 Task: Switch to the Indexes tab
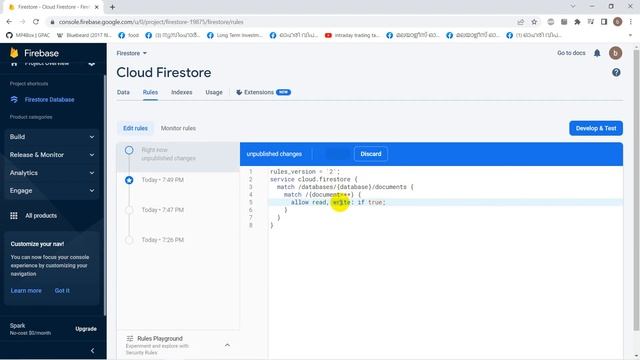[x=182, y=92]
